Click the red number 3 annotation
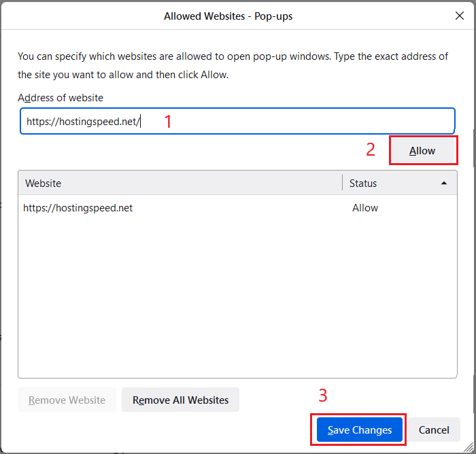 [x=324, y=396]
